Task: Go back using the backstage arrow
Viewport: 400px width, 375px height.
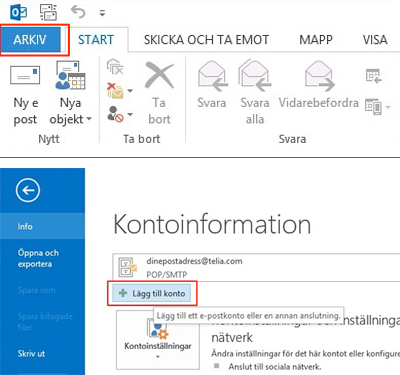Action: (x=28, y=190)
